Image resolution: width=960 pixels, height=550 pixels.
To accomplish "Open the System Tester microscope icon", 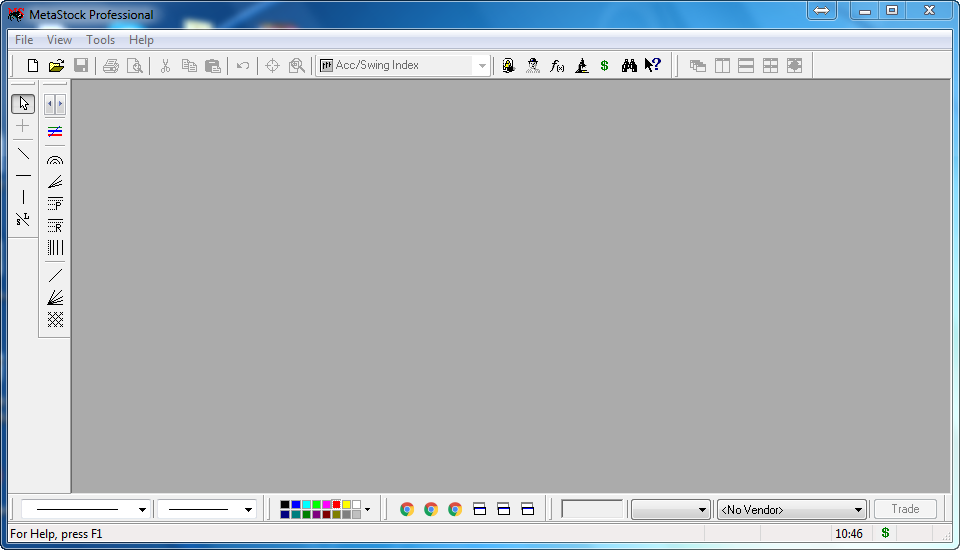I will [x=582, y=66].
